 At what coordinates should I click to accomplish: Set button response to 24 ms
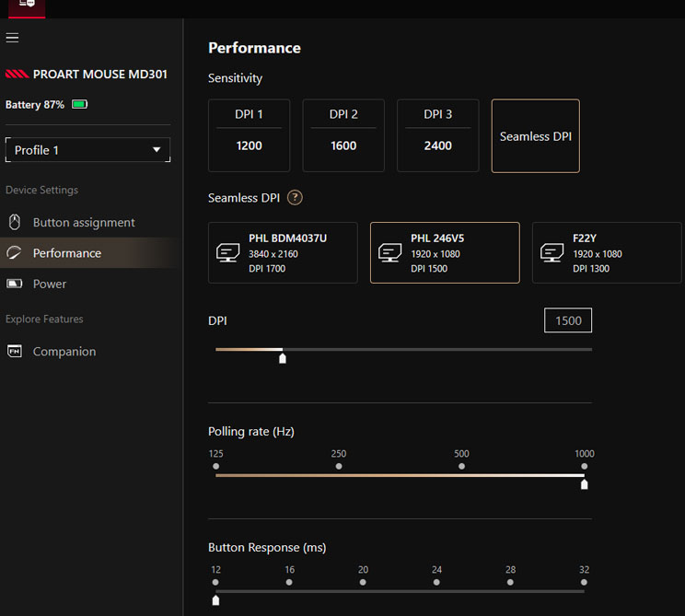pos(436,582)
